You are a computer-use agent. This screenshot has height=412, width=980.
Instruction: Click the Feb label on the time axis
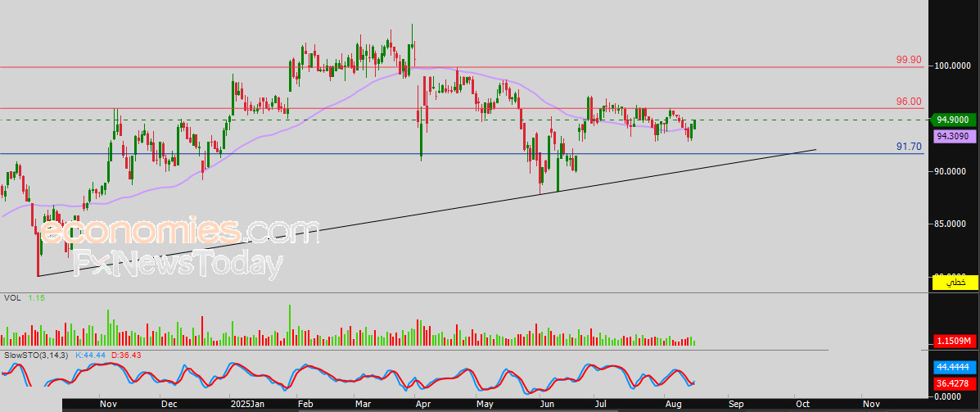click(305, 405)
